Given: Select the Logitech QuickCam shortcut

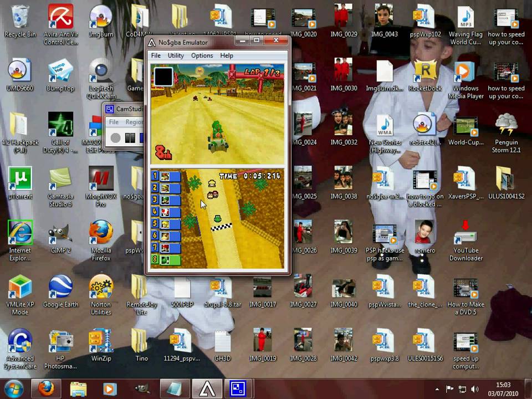Looking at the screenshot, I should pos(101,79).
